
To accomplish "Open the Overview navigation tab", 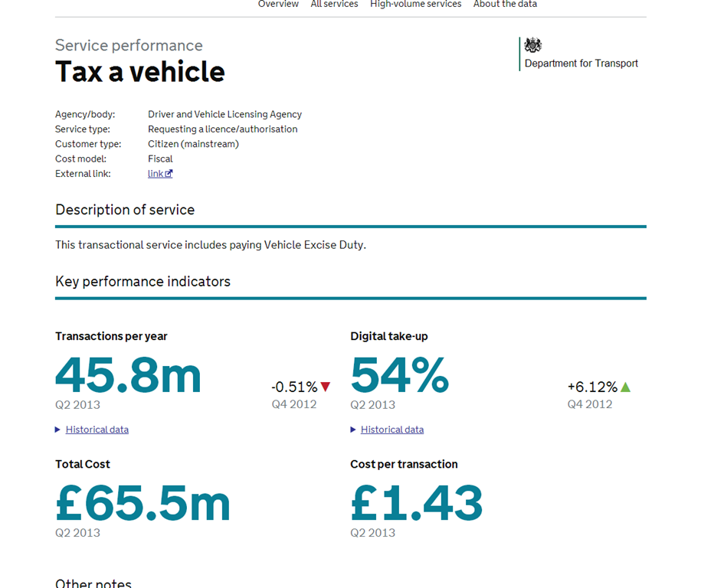I will [278, 5].
